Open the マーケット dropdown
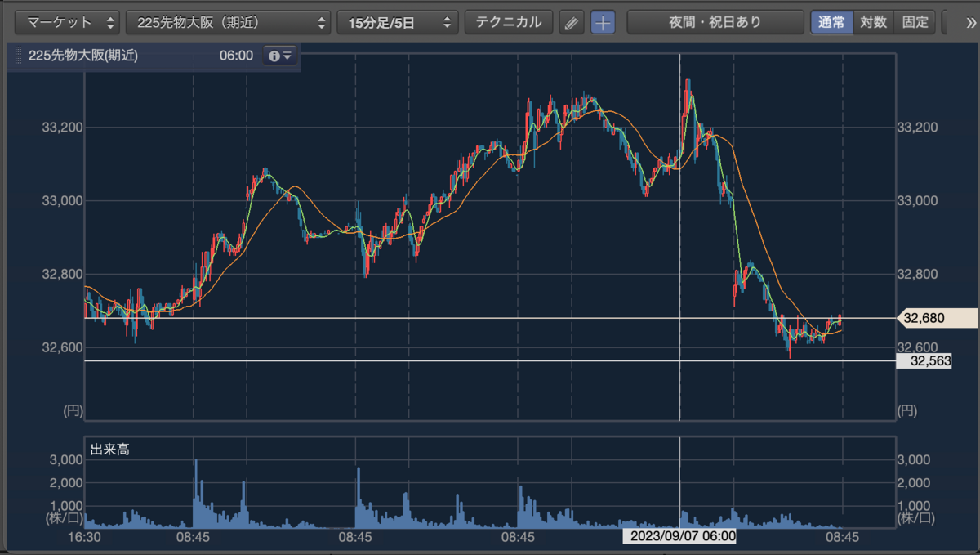The image size is (980, 555). pyautogui.click(x=68, y=22)
